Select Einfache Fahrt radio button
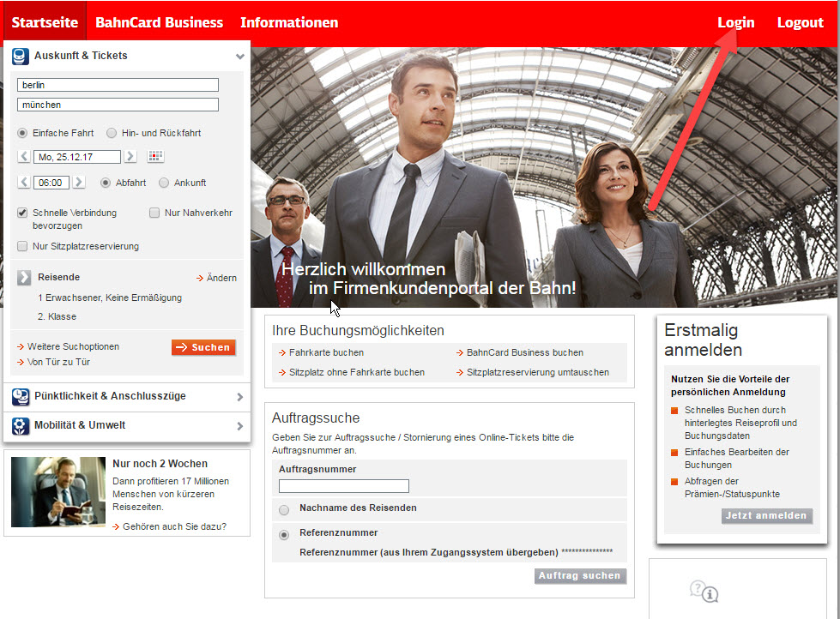 click(x=22, y=133)
